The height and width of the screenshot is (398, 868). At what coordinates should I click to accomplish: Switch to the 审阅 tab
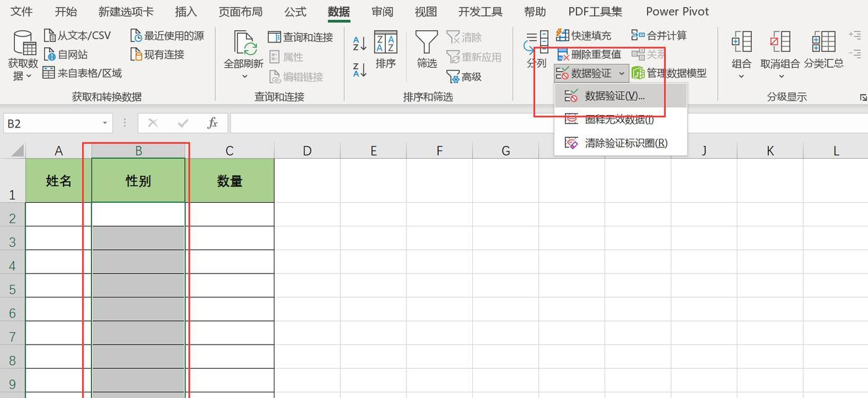pos(382,12)
